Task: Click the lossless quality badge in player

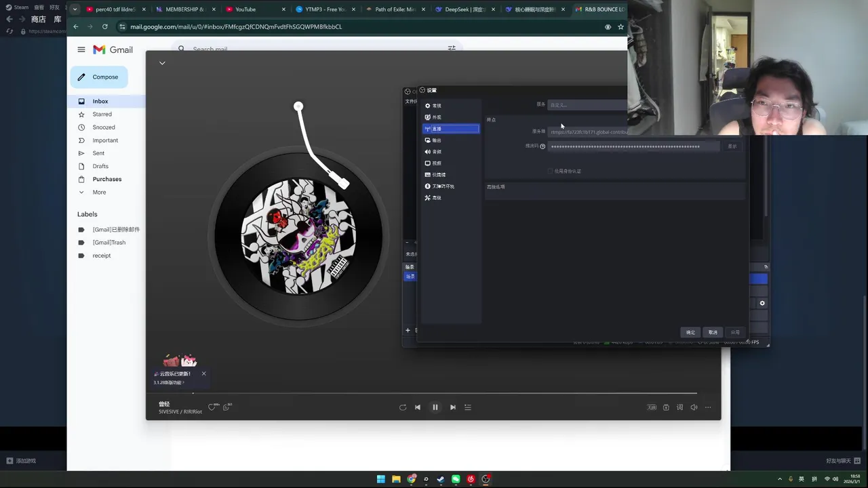Action: [x=652, y=407]
